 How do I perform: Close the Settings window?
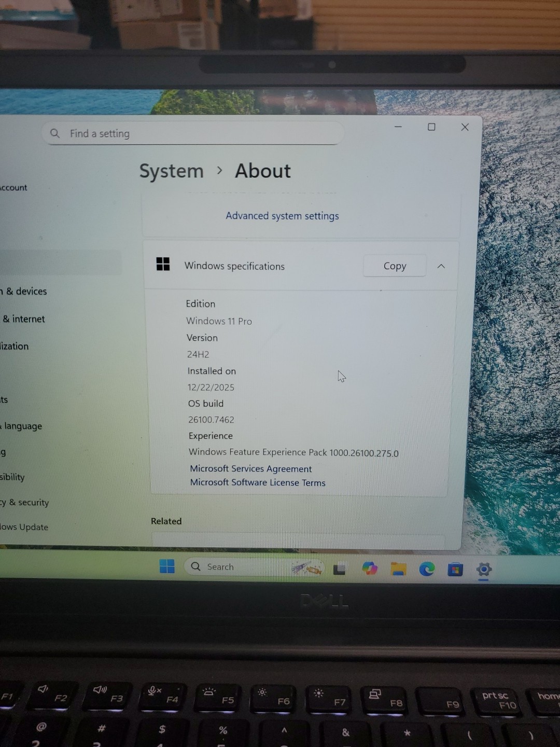click(x=465, y=127)
